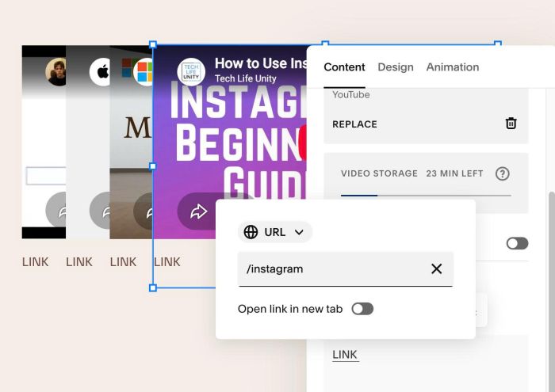Click LINK under the Instagram video
Image resolution: width=555 pixels, height=392 pixels.
click(x=167, y=262)
